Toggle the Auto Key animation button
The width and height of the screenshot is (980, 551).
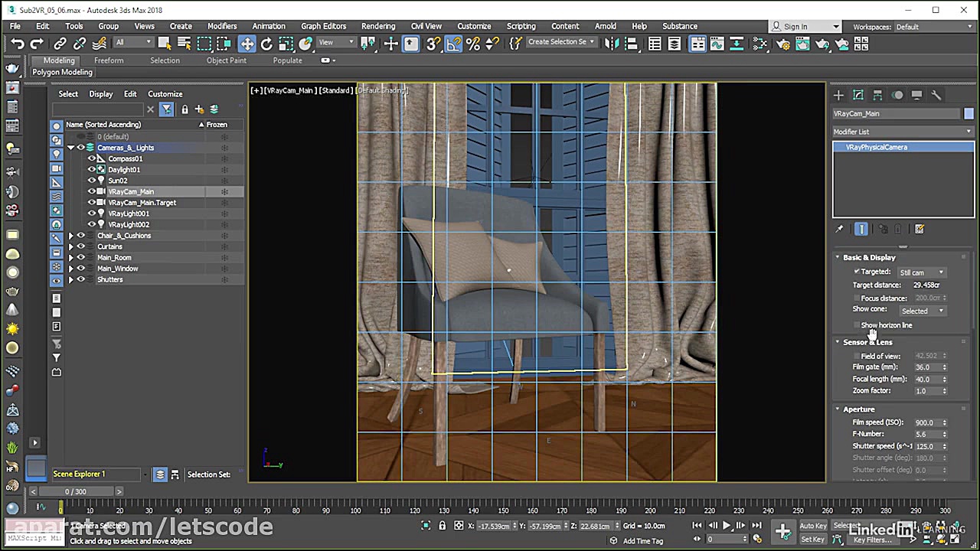pyautogui.click(x=813, y=526)
